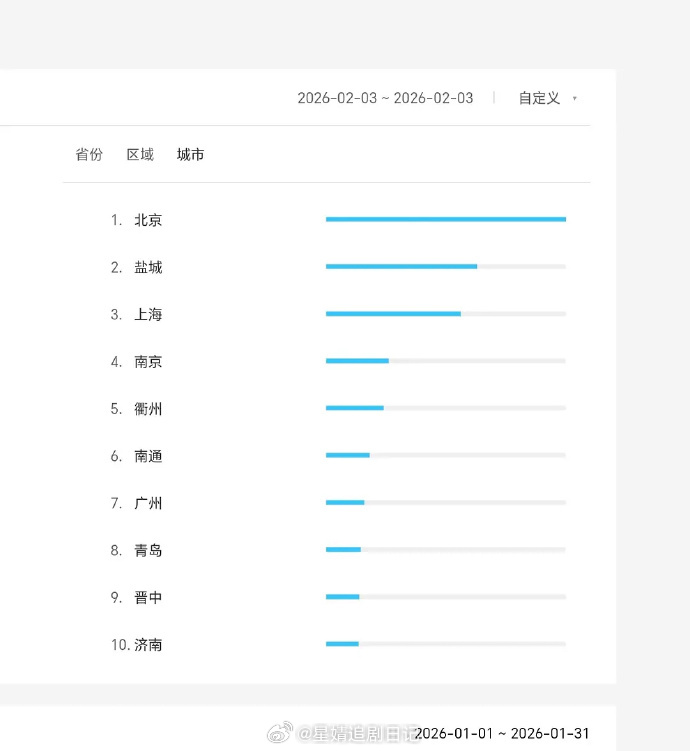Image resolution: width=690 pixels, height=751 pixels.
Task: Click the 2026-01-01 ~ 2026-01-31 date range
Action: [x=502, y=734]
